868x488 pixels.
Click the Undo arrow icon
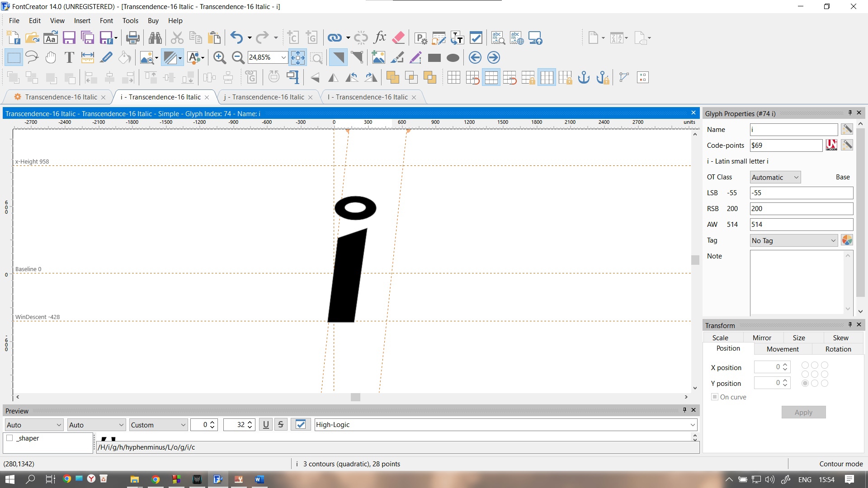(236, 38)
